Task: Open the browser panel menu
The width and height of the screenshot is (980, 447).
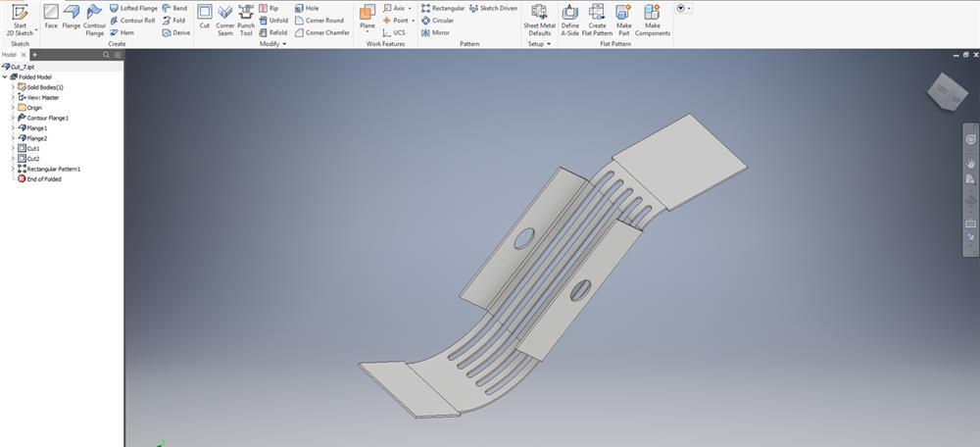Action: click(117, 55)
